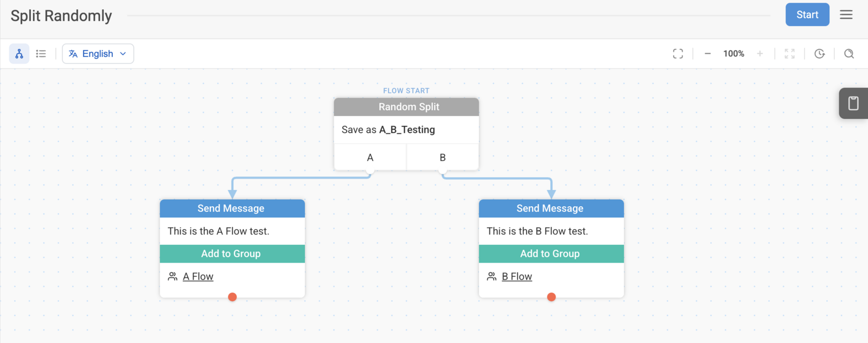The height and width of the screenshot is (343, 868).
Task: Open the A Flow group link
Action: [198, 277]
